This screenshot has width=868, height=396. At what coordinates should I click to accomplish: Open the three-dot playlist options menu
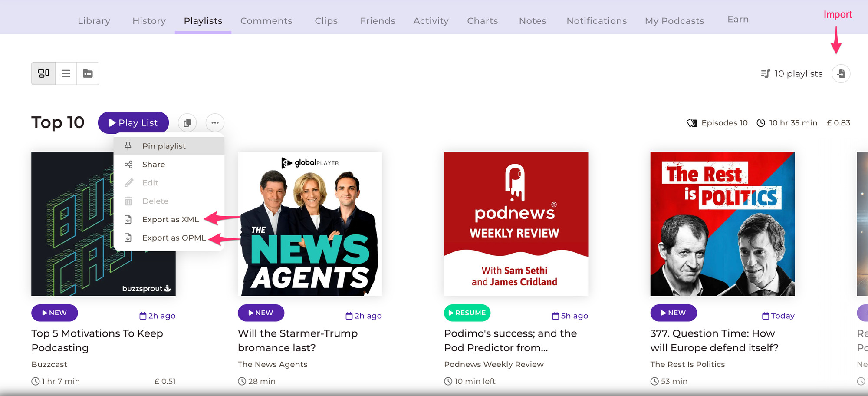tap(215, 123)
